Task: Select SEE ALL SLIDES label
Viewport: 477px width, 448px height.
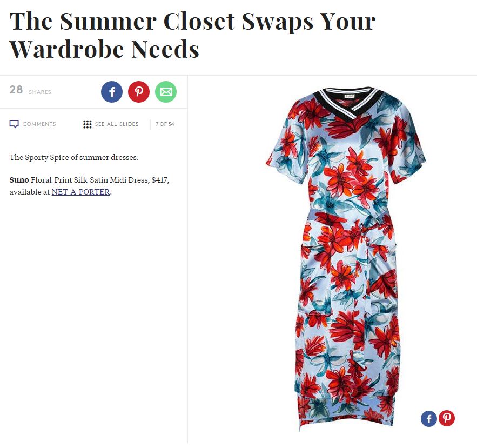Action: [x=117, y=124]
